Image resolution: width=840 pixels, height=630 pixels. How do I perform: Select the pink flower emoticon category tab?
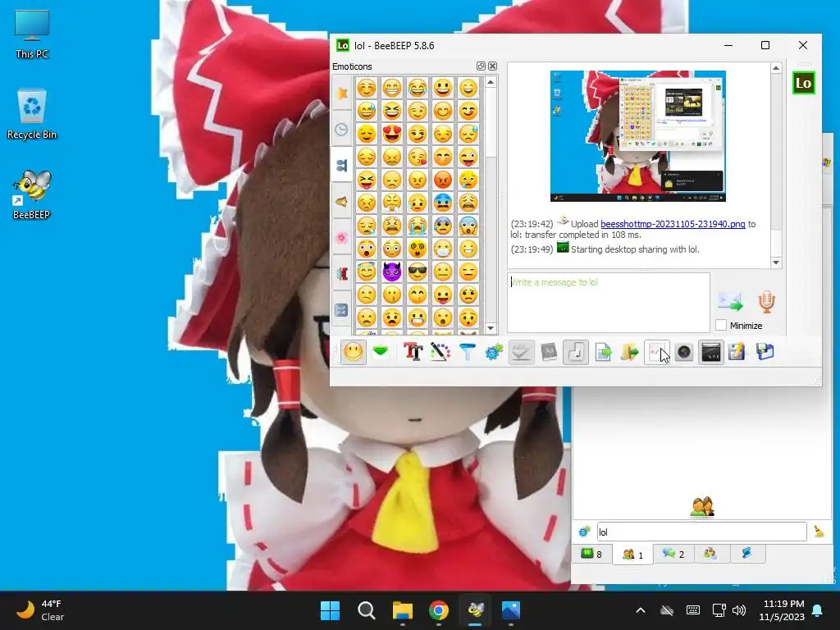pos(342,238)
